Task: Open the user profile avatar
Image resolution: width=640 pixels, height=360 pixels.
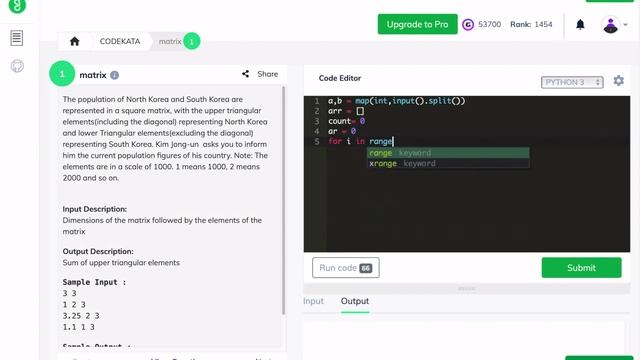Action: tap(611, 25)
